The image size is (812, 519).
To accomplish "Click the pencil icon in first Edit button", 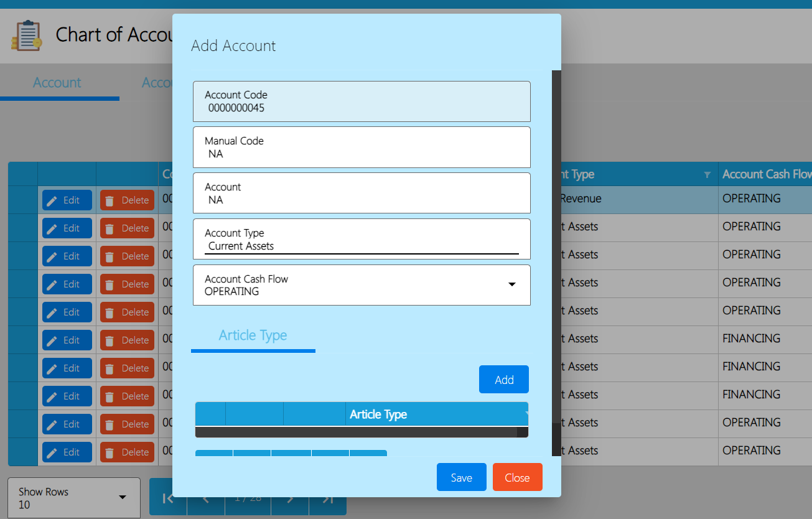I will coord(52,200).
